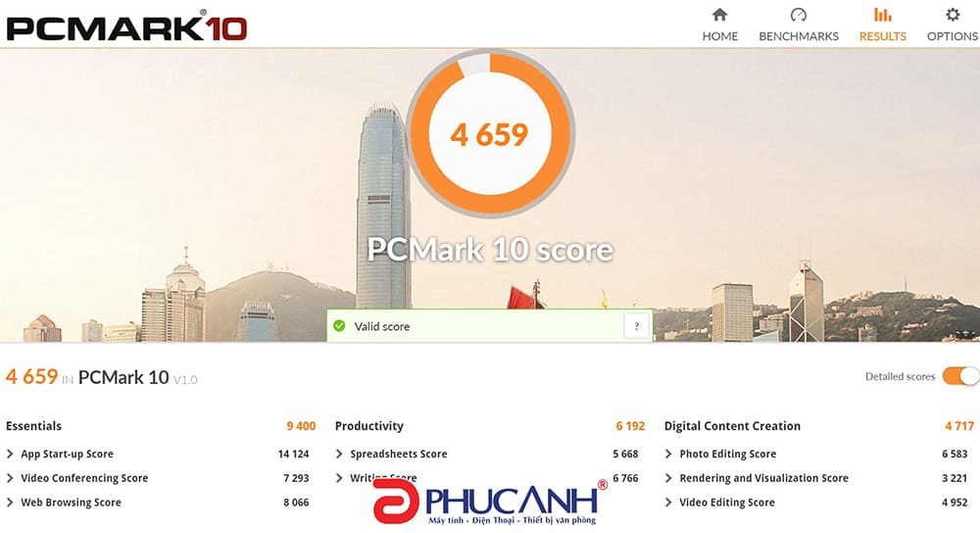This screenshot has height=533, width=980.
Task: Click the 'Valid score' status text
Action: point(382,326)
